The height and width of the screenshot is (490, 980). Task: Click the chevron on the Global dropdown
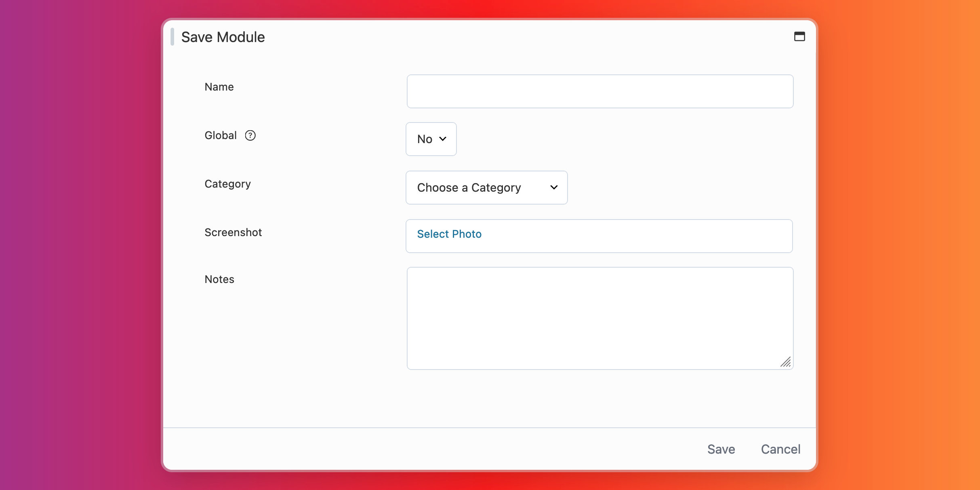point(443,139)
